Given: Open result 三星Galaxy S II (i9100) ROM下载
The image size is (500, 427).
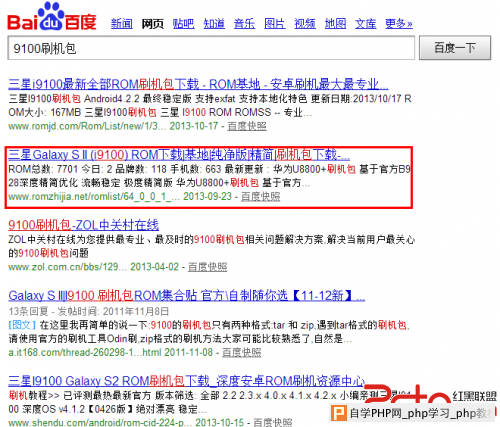Looking at the screenshot, I should click(x=179, y=155).
